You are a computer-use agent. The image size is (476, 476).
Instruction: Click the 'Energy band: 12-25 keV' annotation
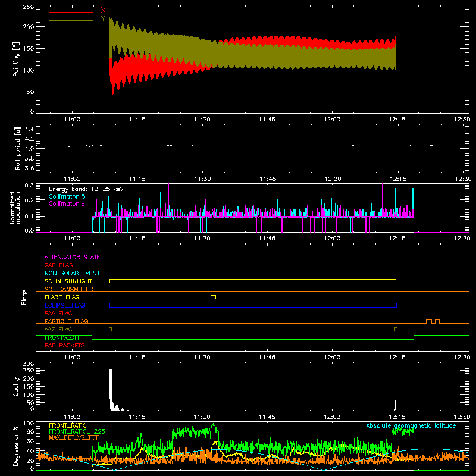tap(86, 189)
